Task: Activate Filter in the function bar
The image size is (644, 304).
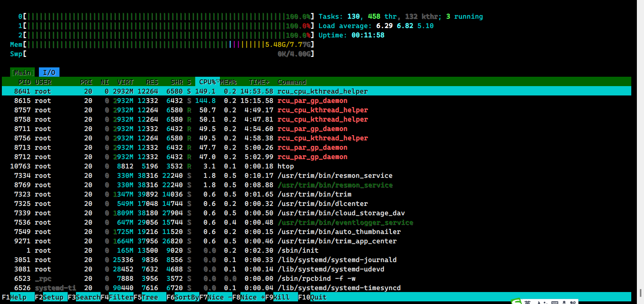Action: 117,297
